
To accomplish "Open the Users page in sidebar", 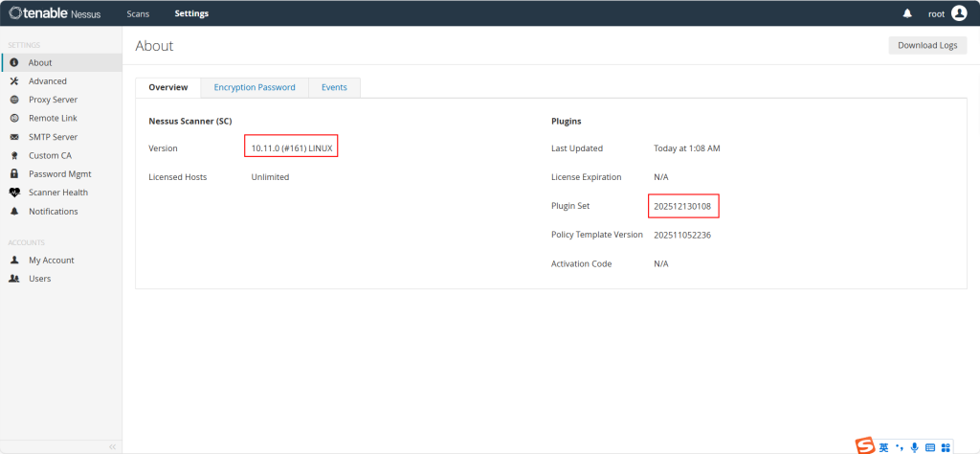I will (x=39, y=279).
